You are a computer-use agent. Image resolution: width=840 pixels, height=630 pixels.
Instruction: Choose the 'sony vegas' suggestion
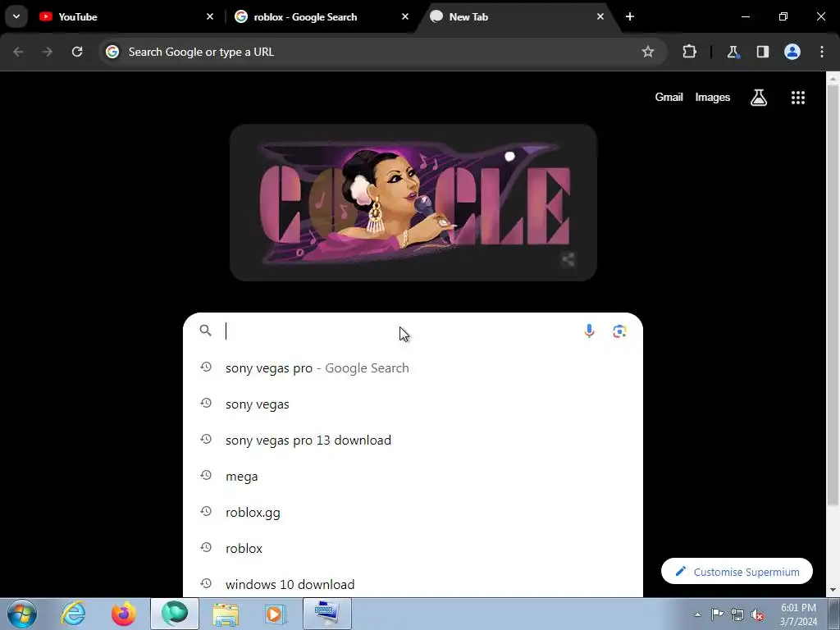click(x=413, y=404)
